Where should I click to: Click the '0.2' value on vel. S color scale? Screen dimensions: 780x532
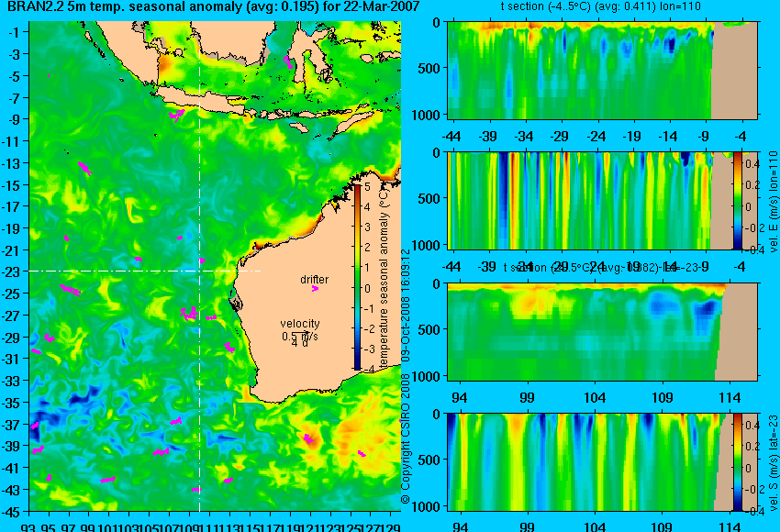point(752,447)
